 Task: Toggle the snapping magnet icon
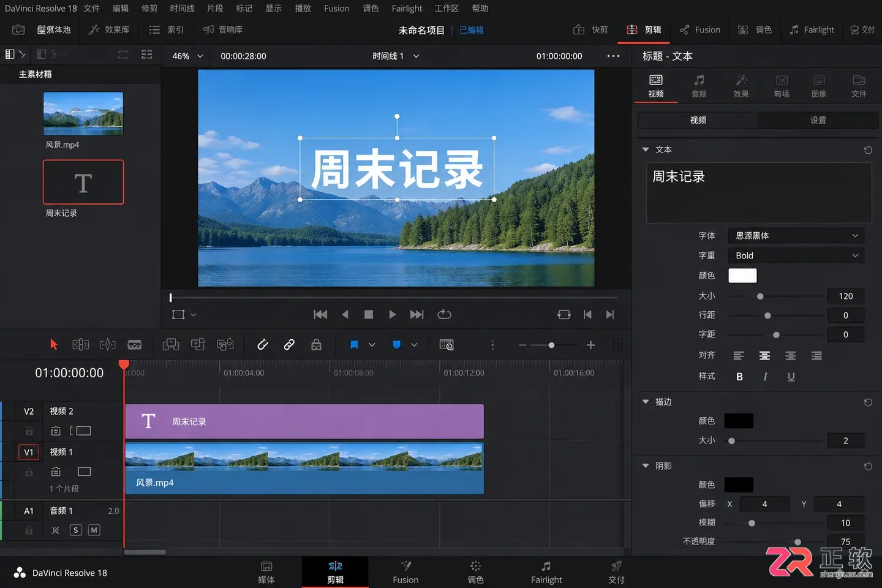pyautogui.click(x=263, y=345)
